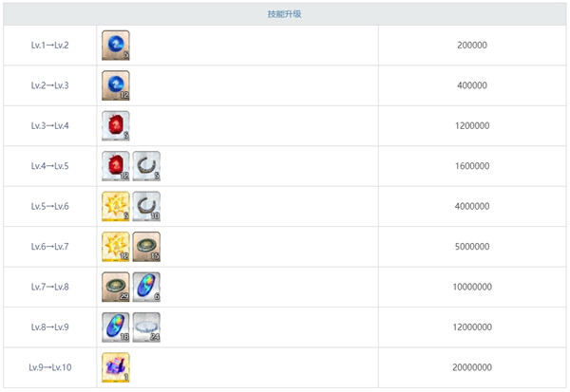The width and height of the screenshot is (570, 392).
Task: Click the cost value 1600000
Action: click(x=472, y=166)
